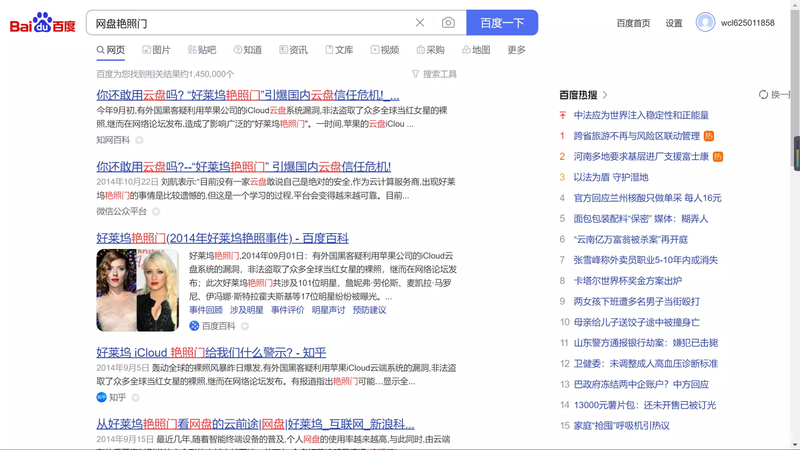Screen dimensions: 800x450
Task: Open first result 你还敢用云盘吗 title with underscore ending
Action: click(x=248, y=95)
